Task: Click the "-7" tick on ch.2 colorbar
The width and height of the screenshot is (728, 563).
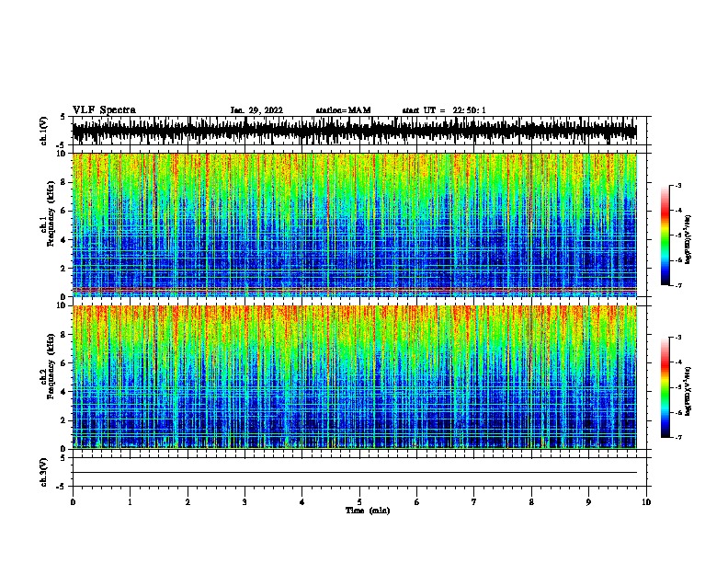Action: [x=677, y=437]
